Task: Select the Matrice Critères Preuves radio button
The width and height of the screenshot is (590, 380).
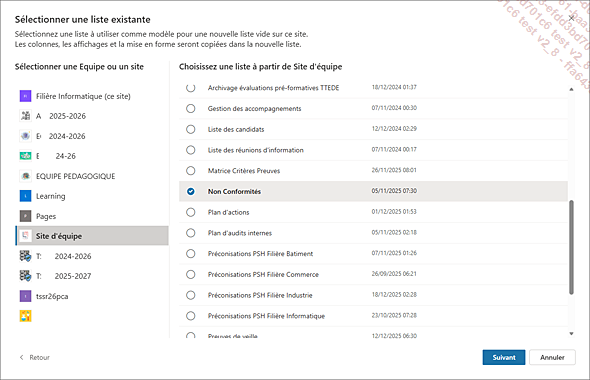Action: [x=191, y=170]
